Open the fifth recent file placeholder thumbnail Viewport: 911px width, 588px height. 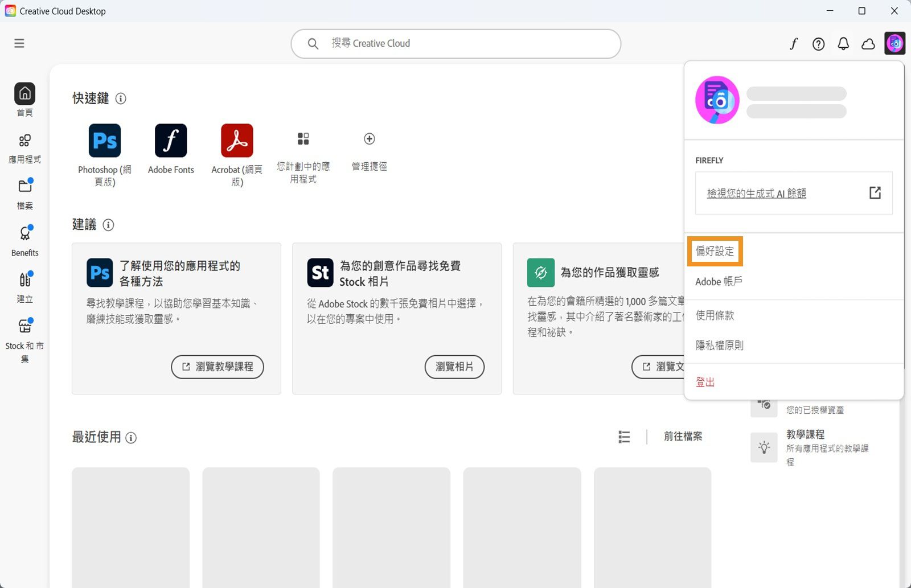click(653, 527)
